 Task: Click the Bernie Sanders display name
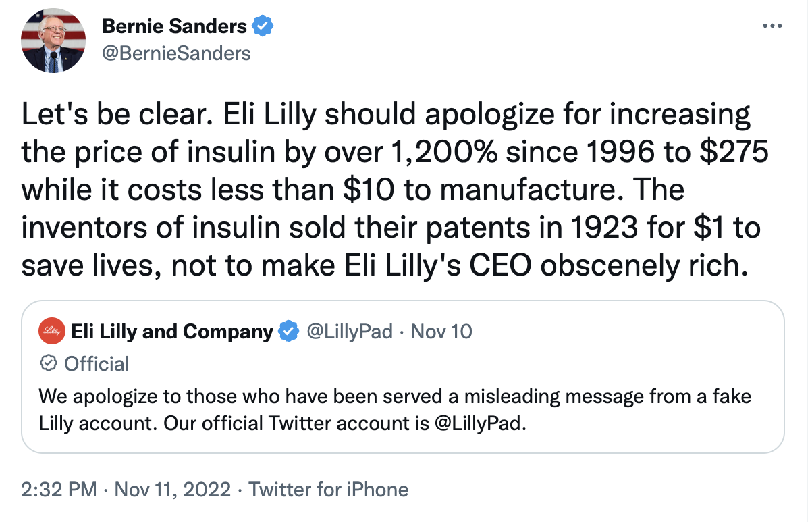(174, 27)
